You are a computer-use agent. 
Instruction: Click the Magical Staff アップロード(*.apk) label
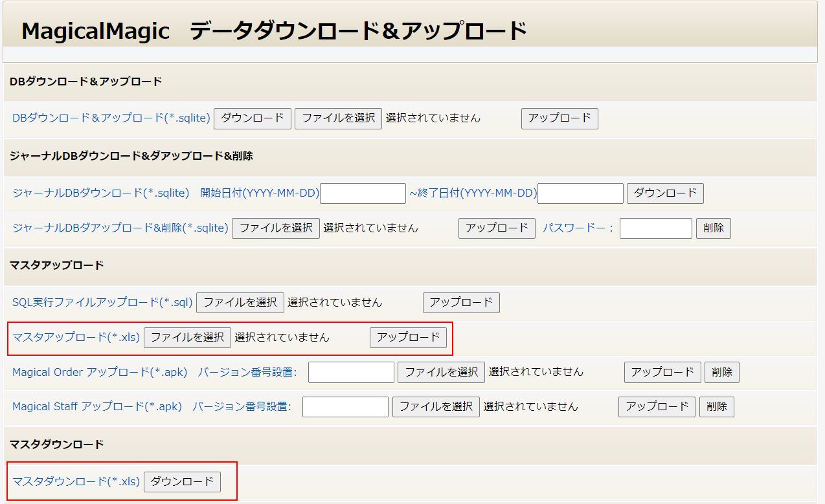pyautogui.click(x=97, y=407)
